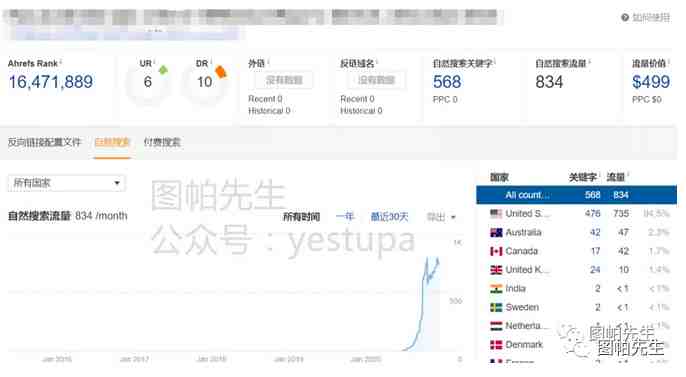Viewport: 686px width, 377px height.
Task: Click the Denmark flag icon
Action: tap(496, 345)
